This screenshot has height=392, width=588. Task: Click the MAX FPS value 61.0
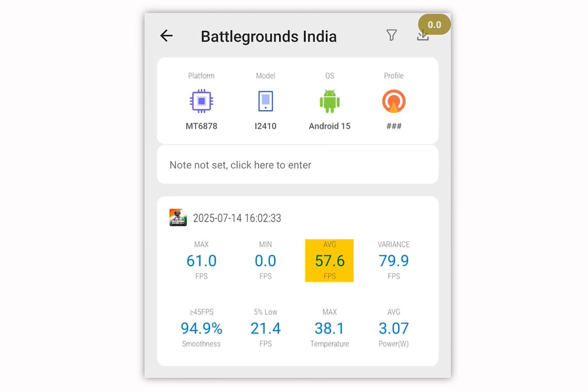pos(201,261)
